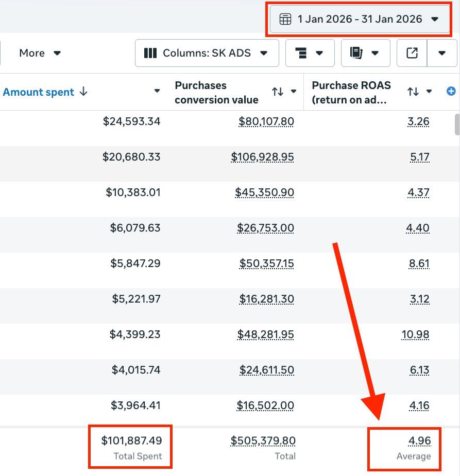Open the date range picker 1 Jan 2026 - 31 Jan 2026
The image size is (460, 476).
click(360, 19)
